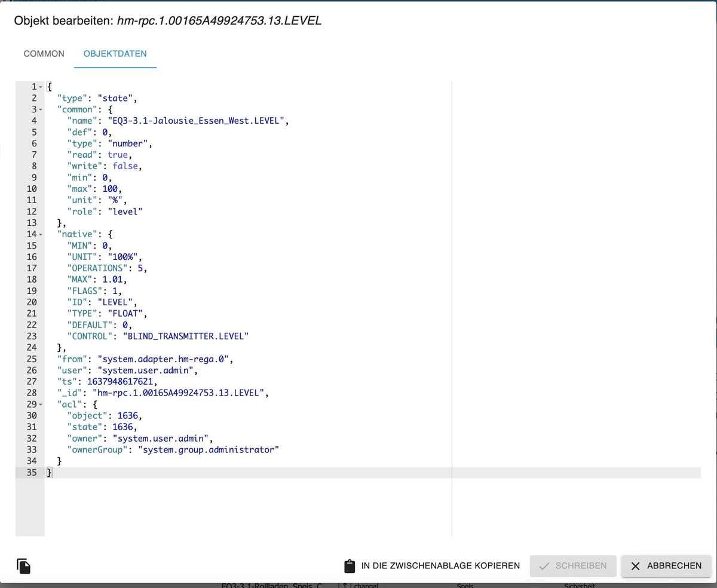Collapse the "common" block fold arrow on line 3
Screen dimensions: 717x588
point(41,109)
